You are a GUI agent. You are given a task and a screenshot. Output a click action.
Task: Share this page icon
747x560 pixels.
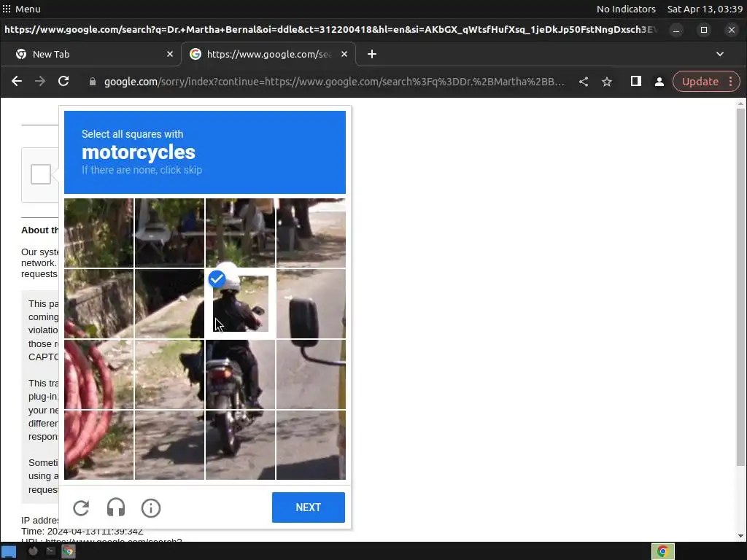click(x=583, y=82)
